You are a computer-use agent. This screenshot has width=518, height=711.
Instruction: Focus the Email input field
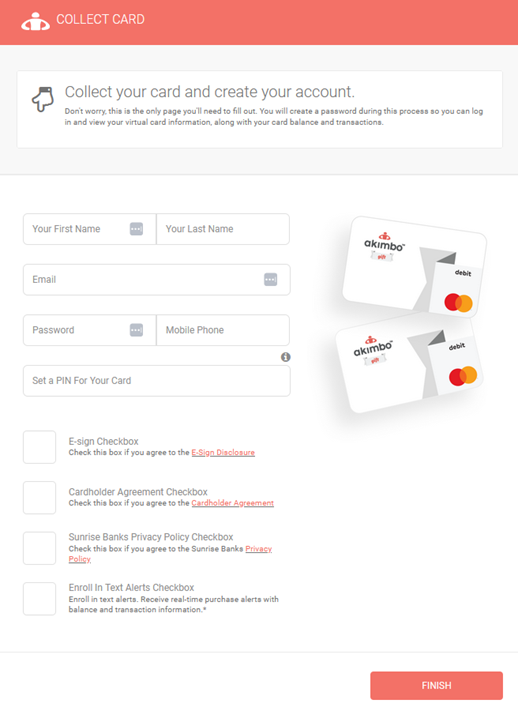156,280
